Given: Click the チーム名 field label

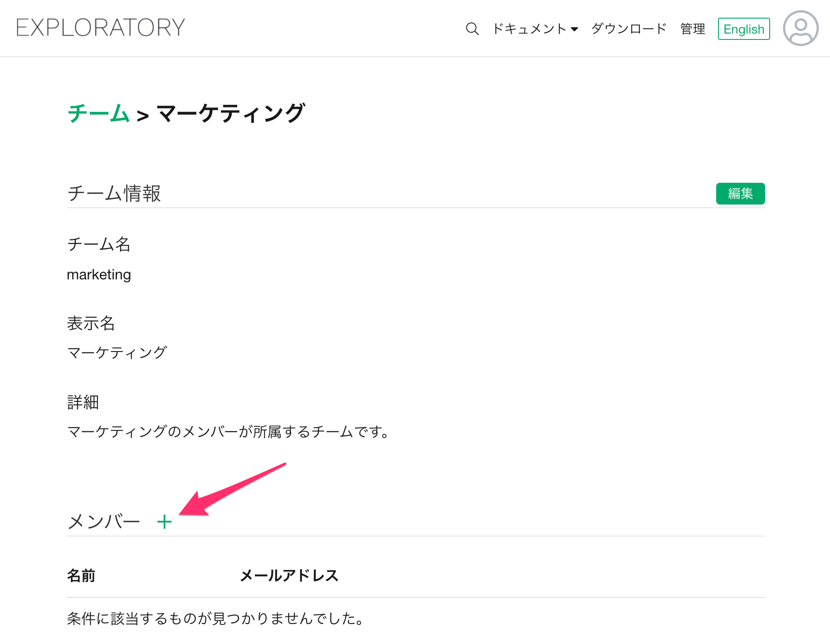Looking at the screenshot, I should (x=98, y=244).
